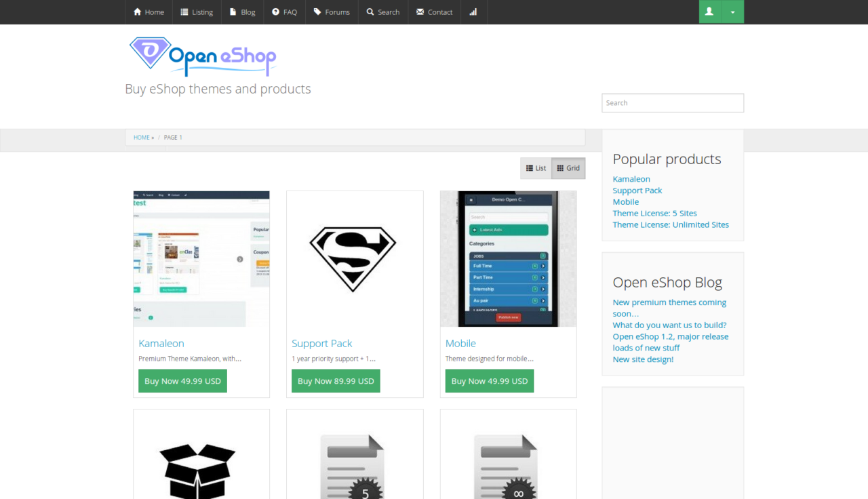
Task: Expand the user account dropdown caret
Action: tap(733, 12)
